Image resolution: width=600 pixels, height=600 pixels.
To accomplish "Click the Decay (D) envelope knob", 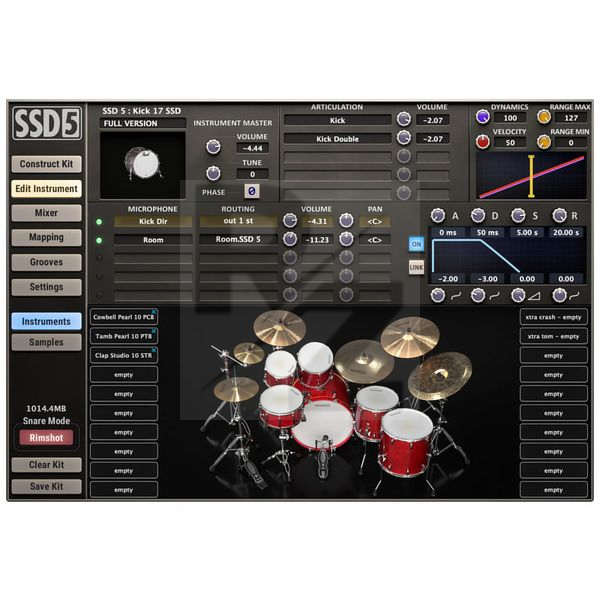I will [x=478, y=216].
